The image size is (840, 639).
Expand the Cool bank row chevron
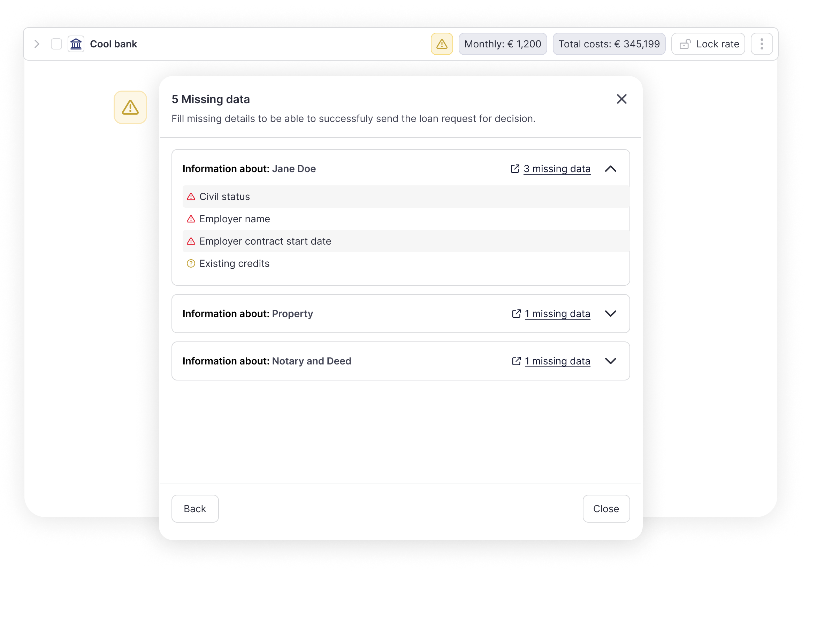(x=37, y=44)
